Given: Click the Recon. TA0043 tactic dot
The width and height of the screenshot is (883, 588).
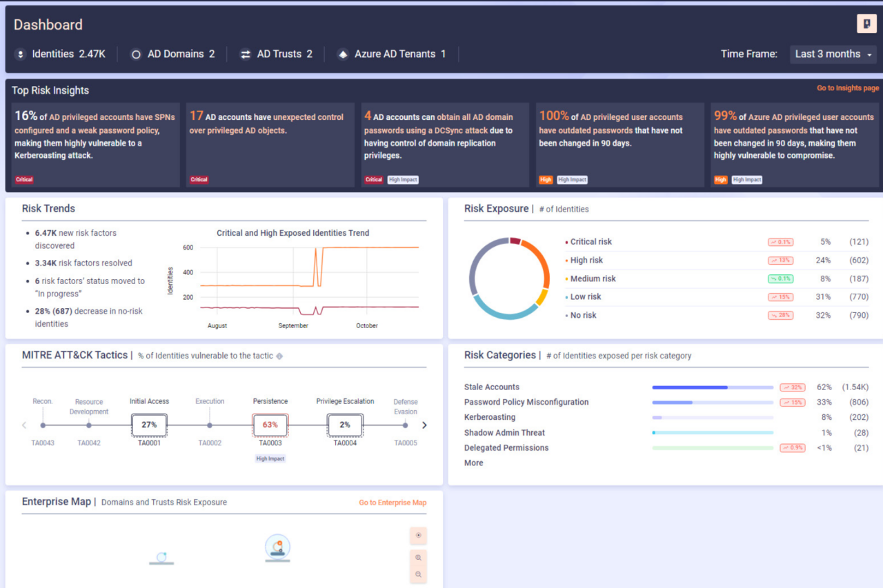Looking at the screenshot, I should [43, 425].
